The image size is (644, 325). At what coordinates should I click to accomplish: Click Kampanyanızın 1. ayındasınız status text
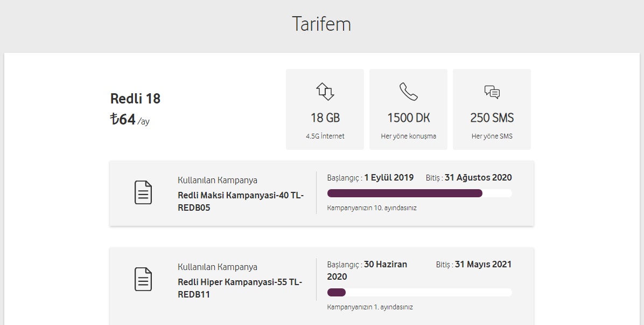370,307
